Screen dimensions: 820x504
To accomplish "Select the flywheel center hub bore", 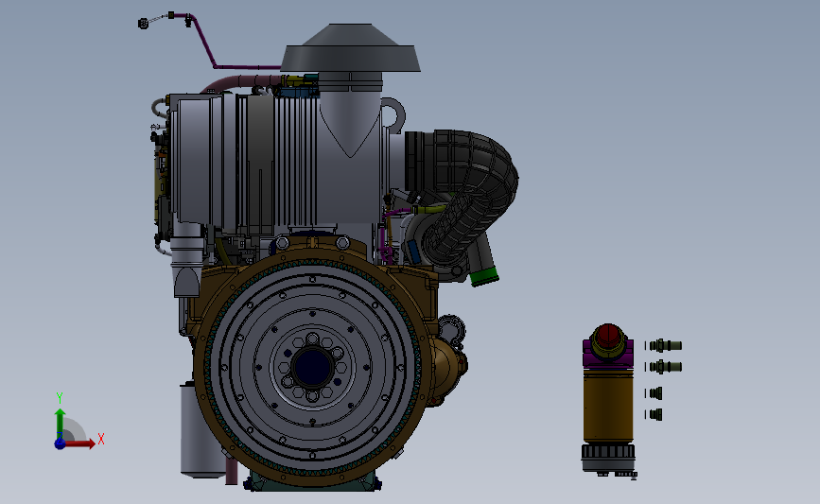I will 312,367.
